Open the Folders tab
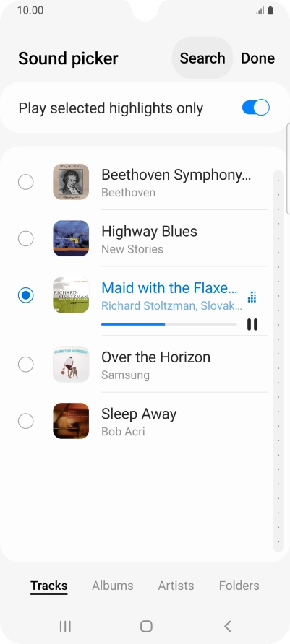This screenshot has height=644, width=290. [x=239, y=586]
